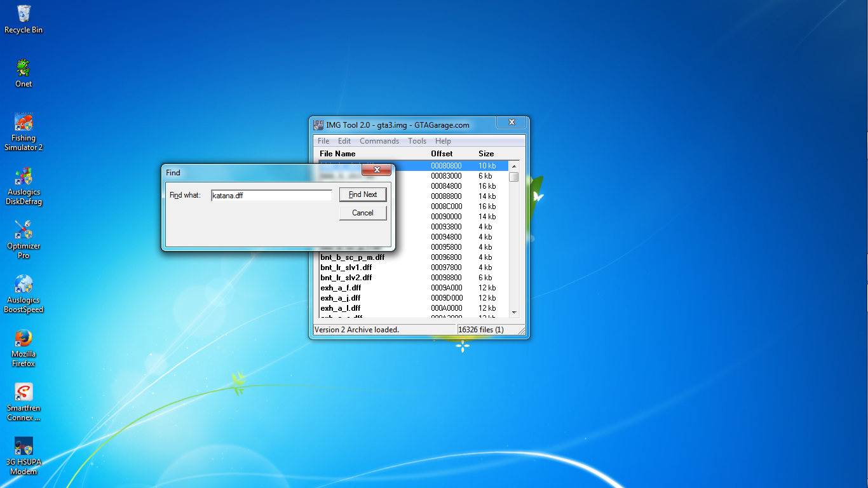
Task: Select file bnt_lr_slv1.dff
Action: pyautogui.click(x=346, y=268)
